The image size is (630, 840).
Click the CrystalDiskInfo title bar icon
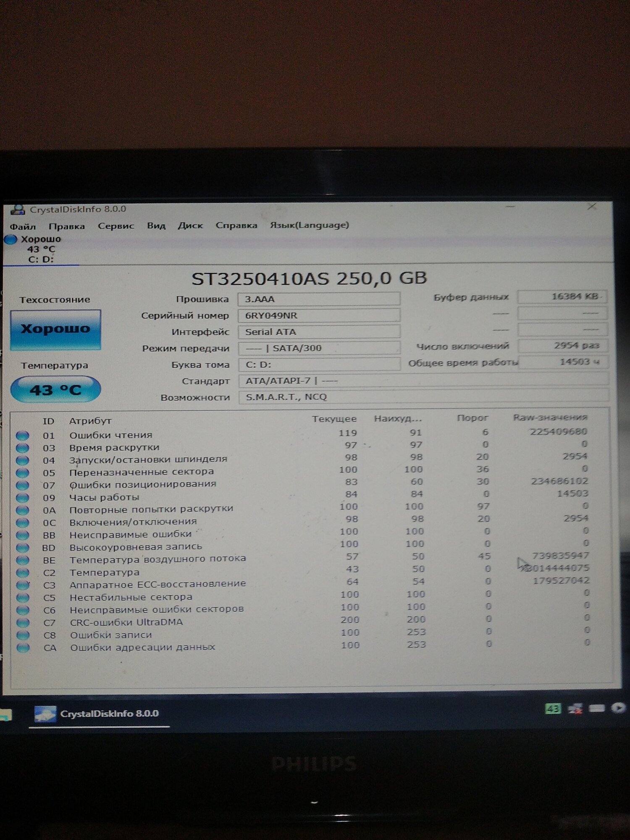tap(18, 210)
